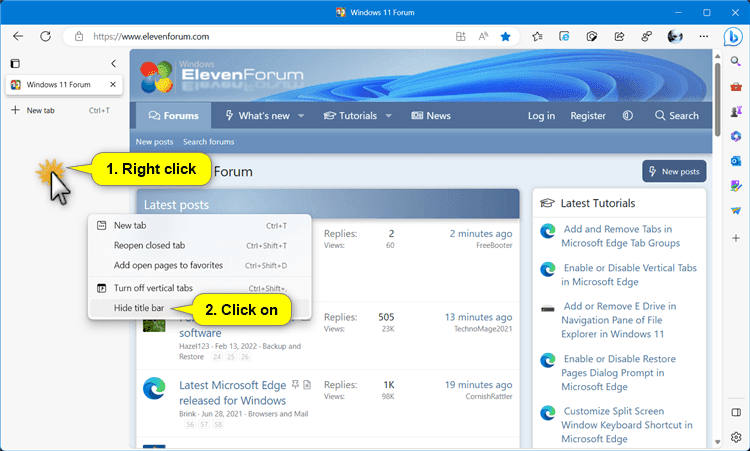
Task: Open the Tab actions menu icon
Action: click(x=15, y=63)
